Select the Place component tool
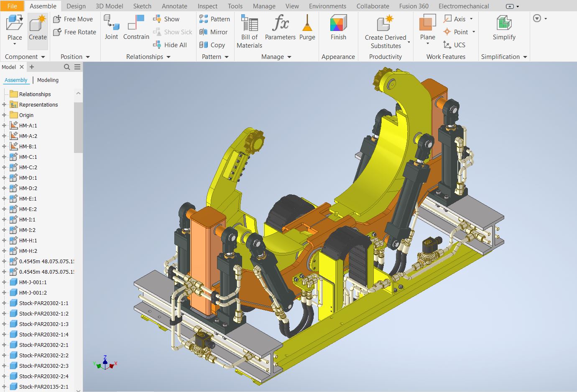 pyautogui.click(x=14, y=28)
